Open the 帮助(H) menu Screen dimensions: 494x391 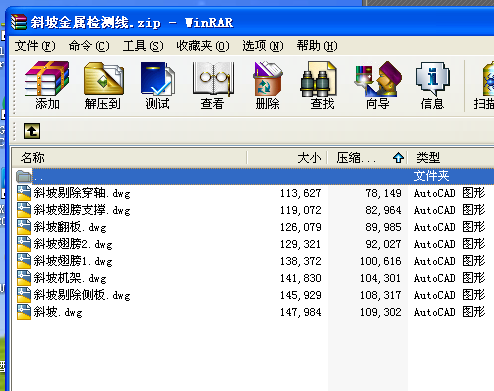pyautogui.click(x=317, y=46)
